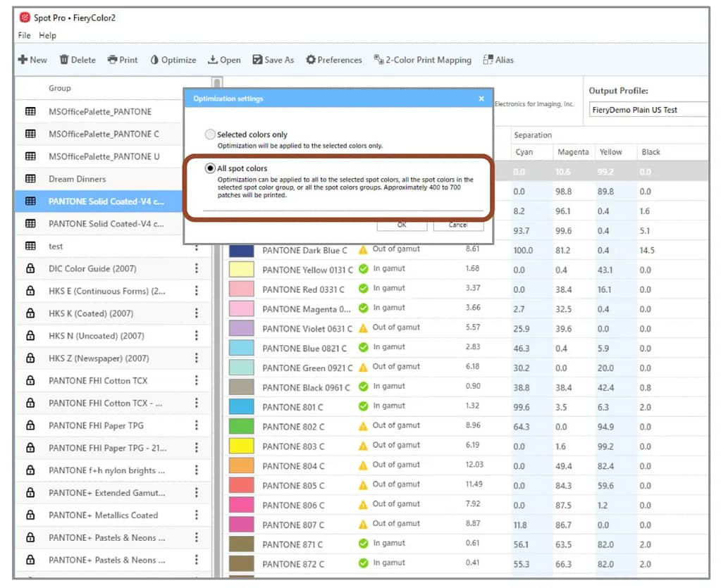This screenshot has width=721, height=588.
Task: Select PANTONE Black 0961 C row
Action: 467,388
